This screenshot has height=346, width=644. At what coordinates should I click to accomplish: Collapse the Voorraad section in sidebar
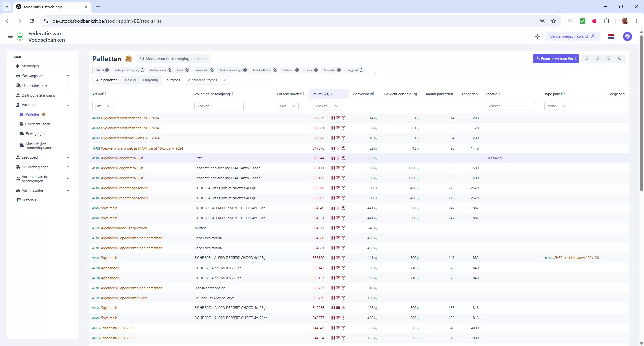click(68, 105)
